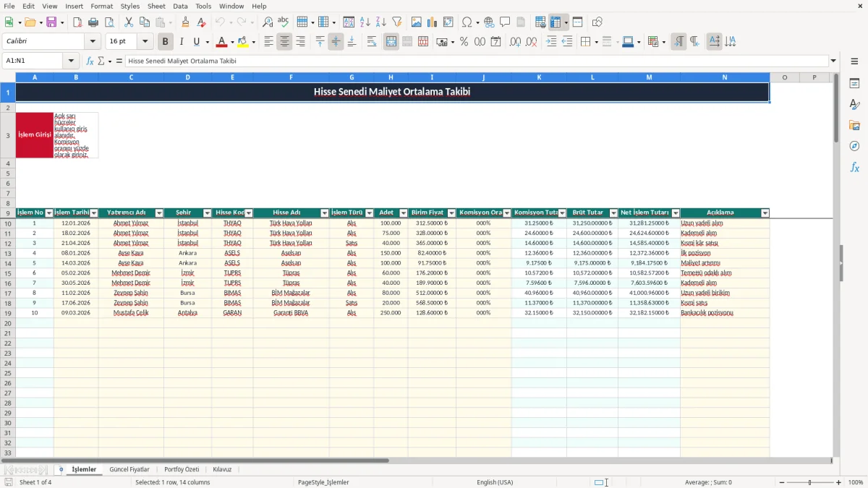
Task: Open the Function Wizard fx icon
Action: click(90, 61)
